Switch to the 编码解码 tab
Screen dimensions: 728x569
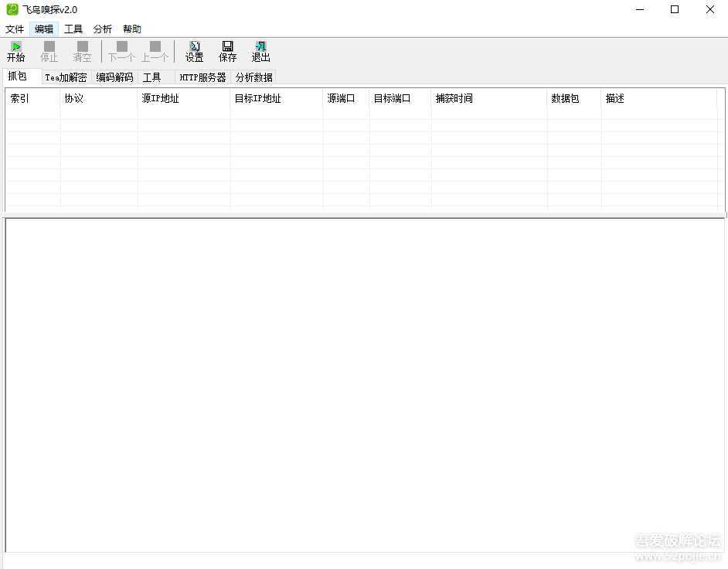click(x=114, y=77)
